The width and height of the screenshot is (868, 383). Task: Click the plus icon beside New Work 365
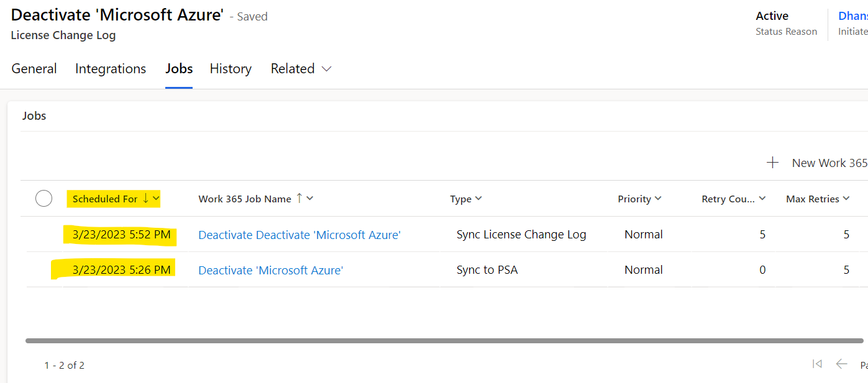[x=772, y=163]
